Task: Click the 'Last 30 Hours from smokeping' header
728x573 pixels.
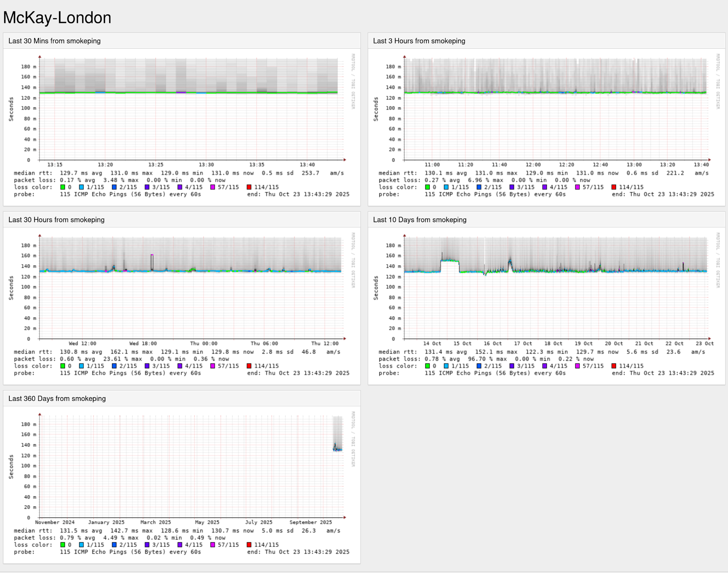Action: (x=56, y=220)
